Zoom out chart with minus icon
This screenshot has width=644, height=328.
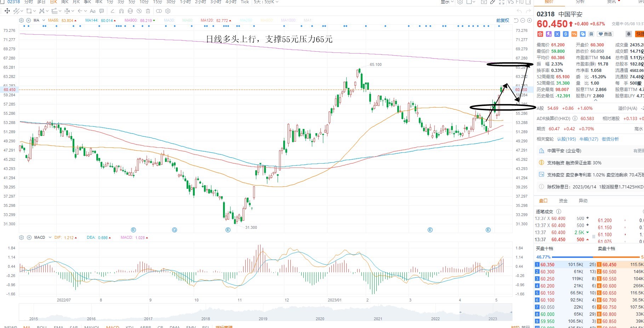[x=523, y=21]
